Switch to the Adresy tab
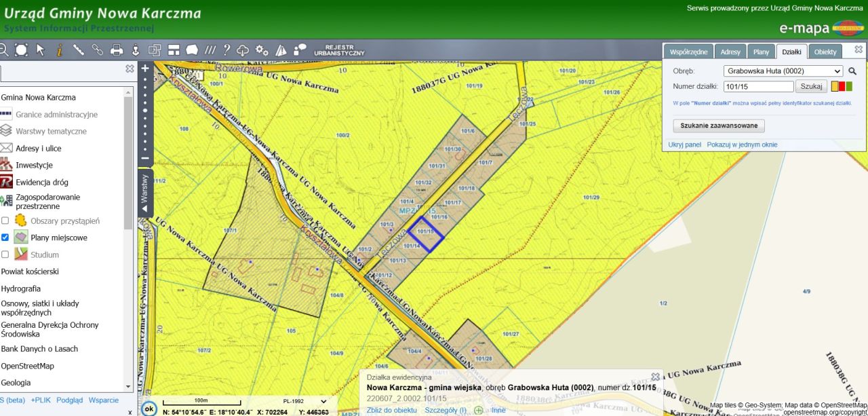Image resolution: width=868 pixels, height=416 pixels. click(x=730, y=52)
